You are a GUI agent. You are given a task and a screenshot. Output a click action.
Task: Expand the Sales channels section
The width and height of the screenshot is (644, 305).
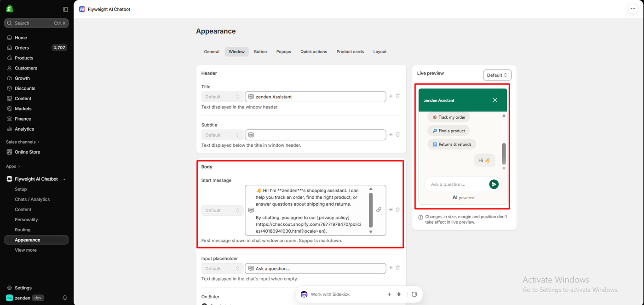23,142
